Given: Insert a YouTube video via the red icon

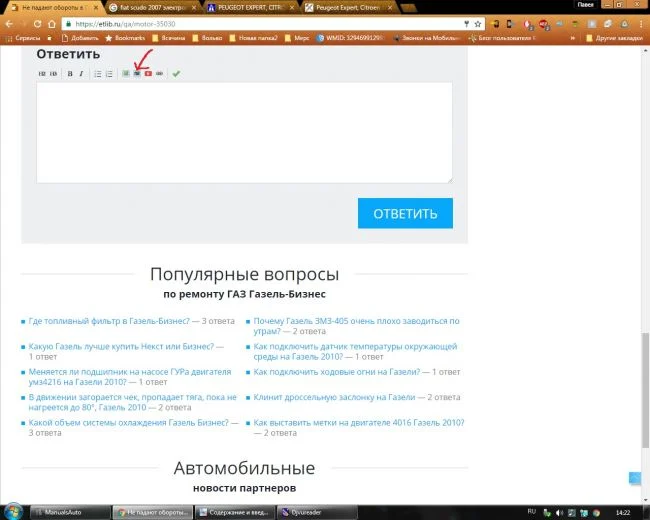Looking at the screenshot, I should click(148, 73).
